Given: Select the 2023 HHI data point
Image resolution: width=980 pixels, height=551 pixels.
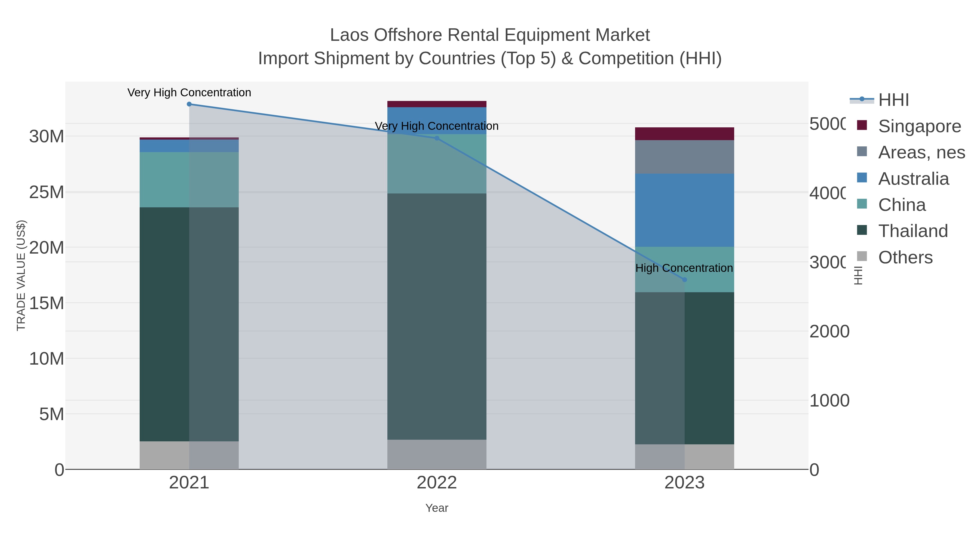Looking at the screenshot, I should click(x=684, y=280).
